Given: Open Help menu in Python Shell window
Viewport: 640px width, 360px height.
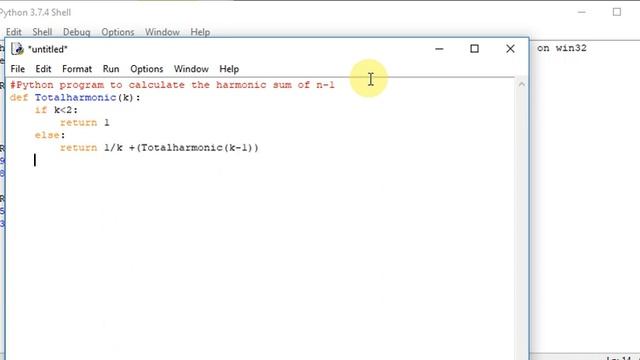Looking at the screenshot, I should [200, 32].
